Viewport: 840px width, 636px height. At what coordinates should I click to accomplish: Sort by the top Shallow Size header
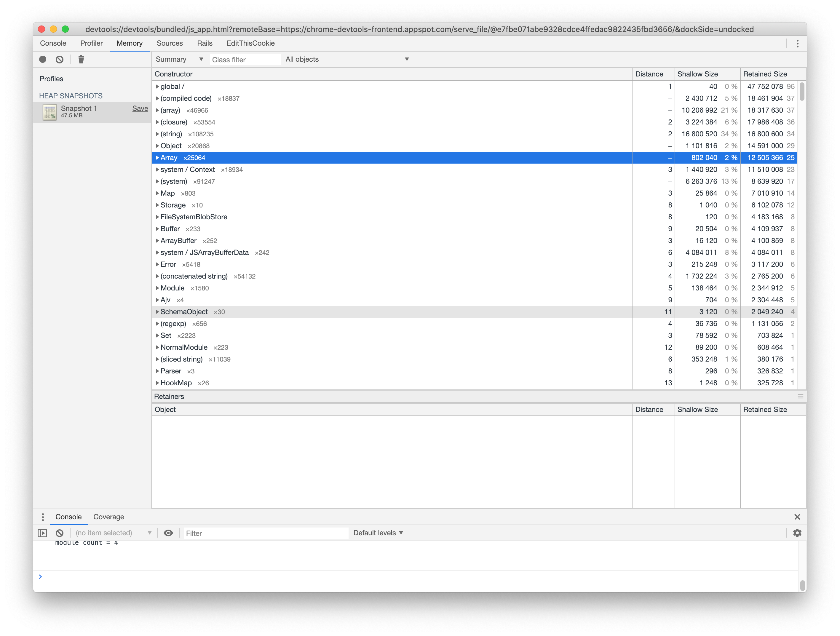(708, 74)
